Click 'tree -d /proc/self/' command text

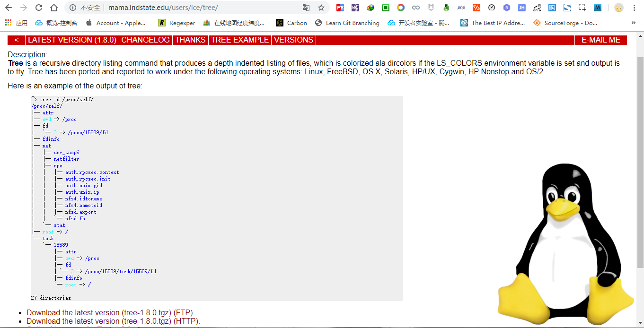pyautogui.click(x=67, y=99)
